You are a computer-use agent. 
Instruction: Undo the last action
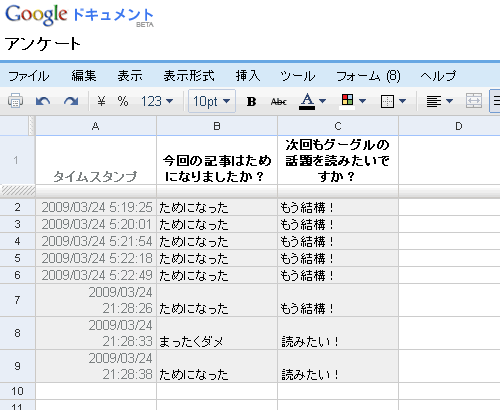43,101
